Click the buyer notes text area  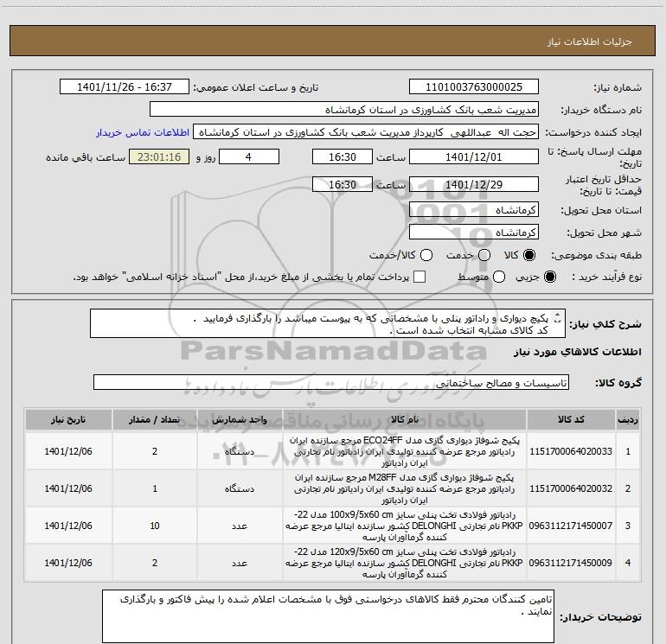pyautogui.click(x=328, y=616)
